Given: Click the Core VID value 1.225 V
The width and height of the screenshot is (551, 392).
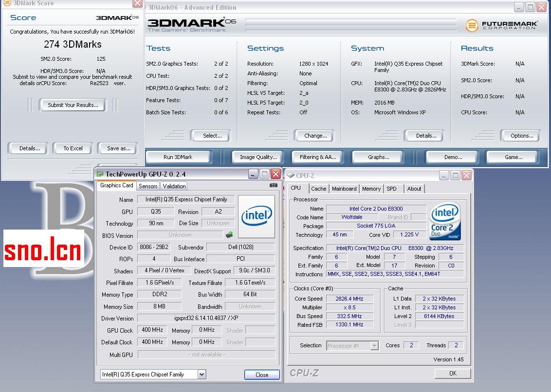Looking at the screenshot, I should (x=409, y=234).
